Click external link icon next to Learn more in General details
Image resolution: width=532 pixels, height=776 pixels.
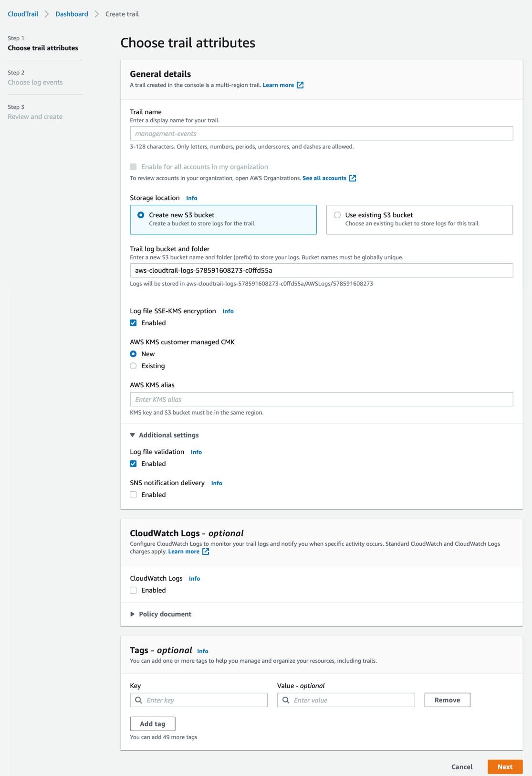point(300,85)
